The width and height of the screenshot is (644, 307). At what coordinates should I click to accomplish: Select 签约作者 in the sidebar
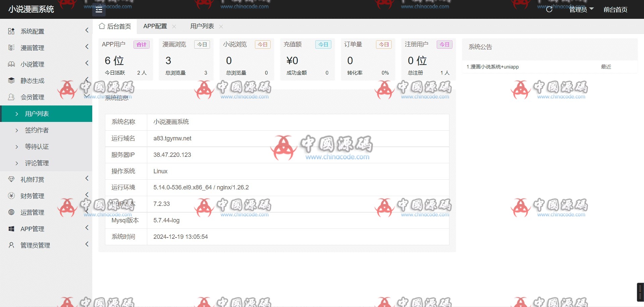[x=37, y=130]
